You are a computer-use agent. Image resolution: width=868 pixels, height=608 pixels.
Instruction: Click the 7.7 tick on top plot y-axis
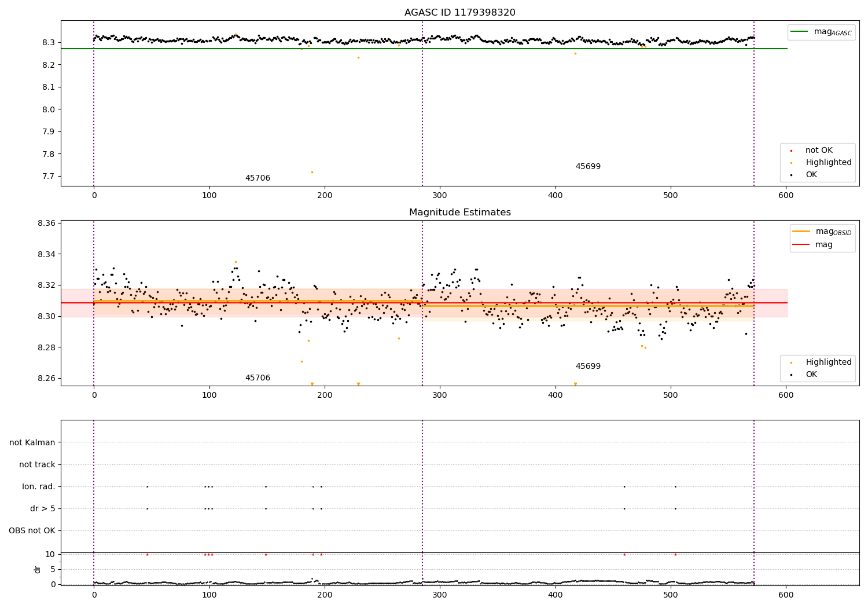(x=48, y=176)
